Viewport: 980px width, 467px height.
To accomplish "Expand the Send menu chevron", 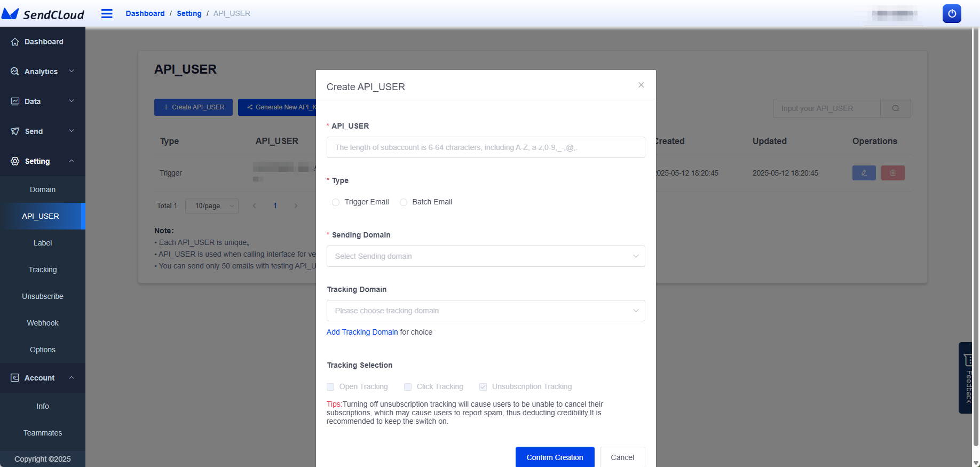I will (72, 131).
